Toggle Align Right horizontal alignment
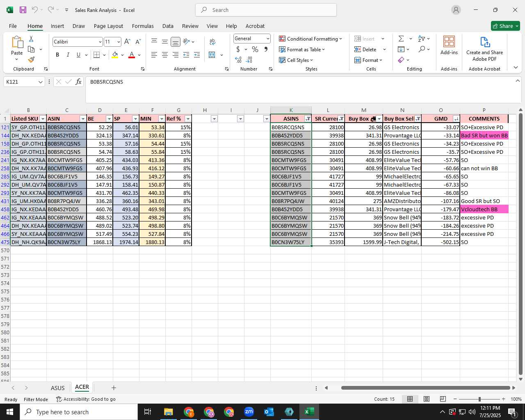This screenshot has width=525, height=420. click(x=176, y=55)
